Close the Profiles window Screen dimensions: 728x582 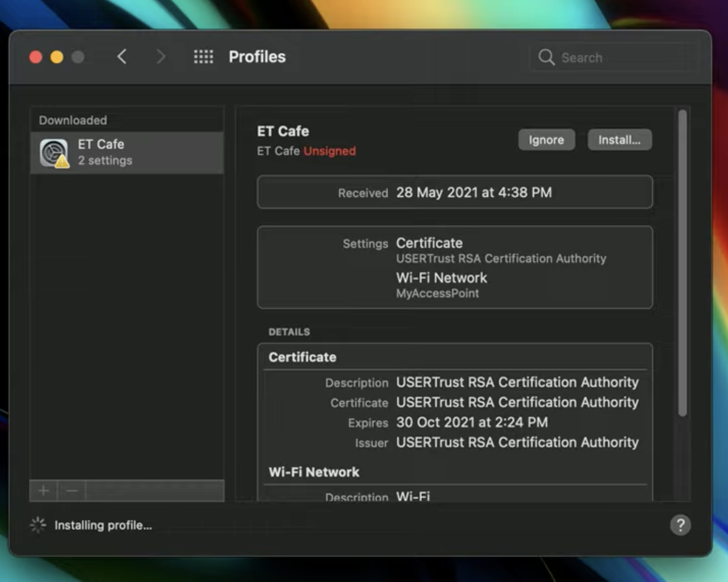(36, 57)
